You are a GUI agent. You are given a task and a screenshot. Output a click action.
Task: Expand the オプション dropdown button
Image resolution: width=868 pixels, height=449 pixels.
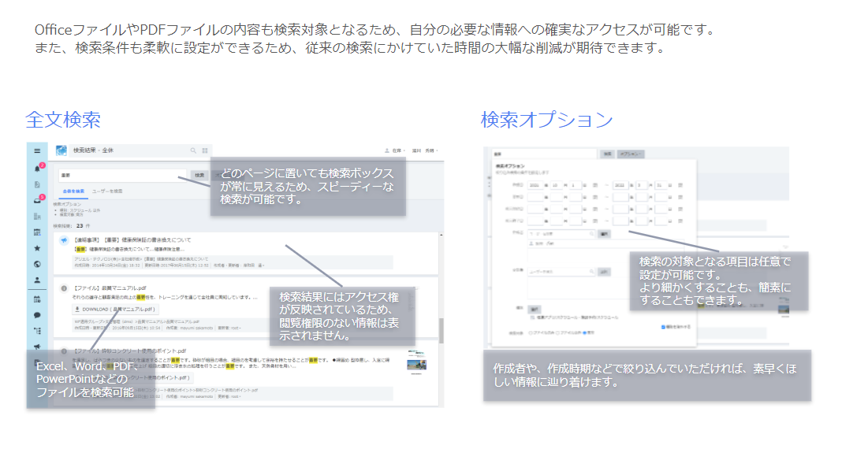(631, 154)
